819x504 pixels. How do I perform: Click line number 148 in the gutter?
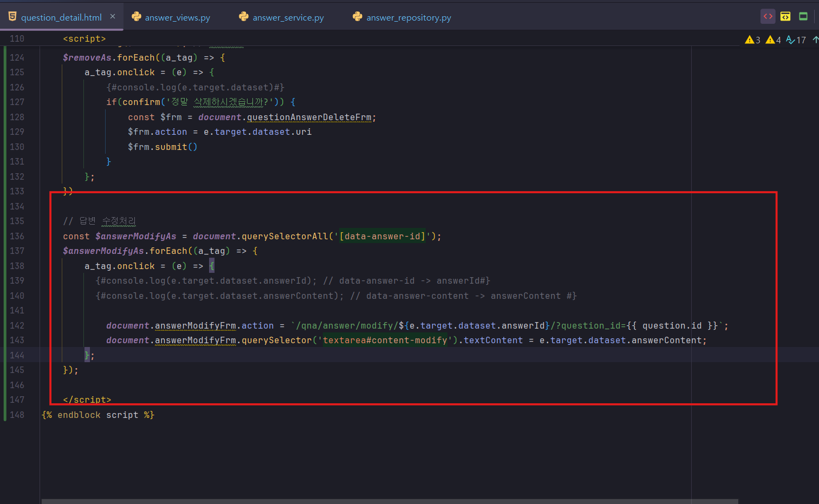coord(17,415)
